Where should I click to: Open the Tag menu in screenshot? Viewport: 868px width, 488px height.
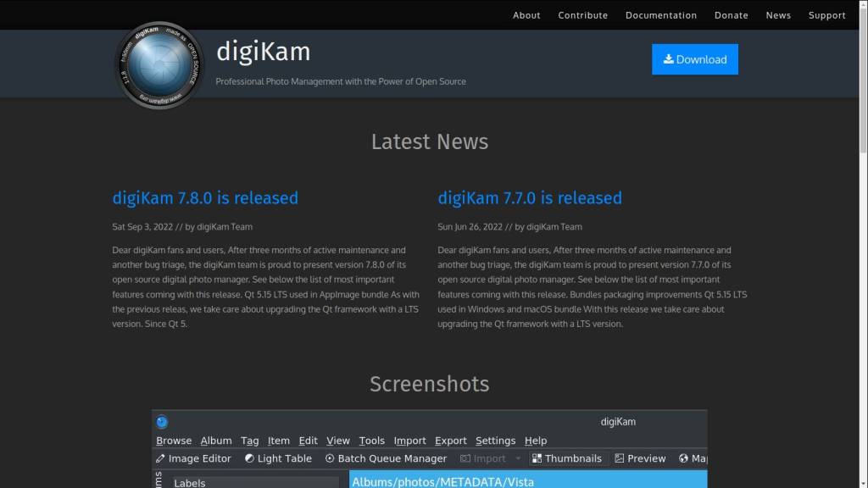pos(250,441)
